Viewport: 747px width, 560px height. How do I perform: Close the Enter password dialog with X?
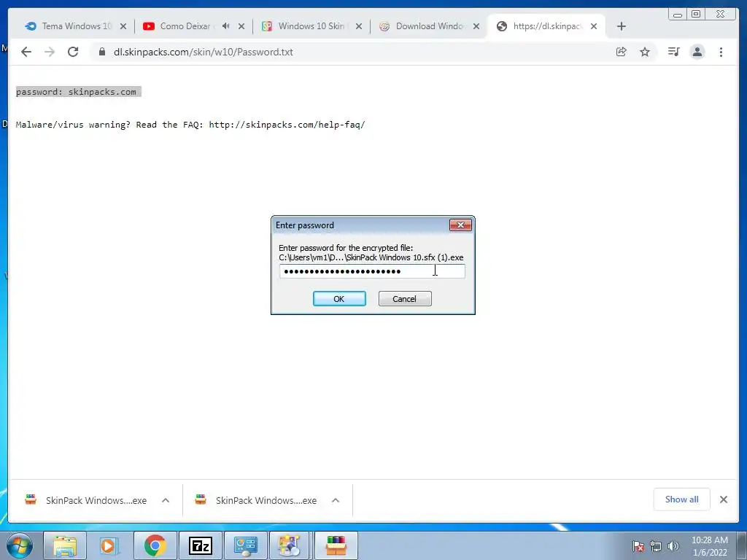[460, 225]
